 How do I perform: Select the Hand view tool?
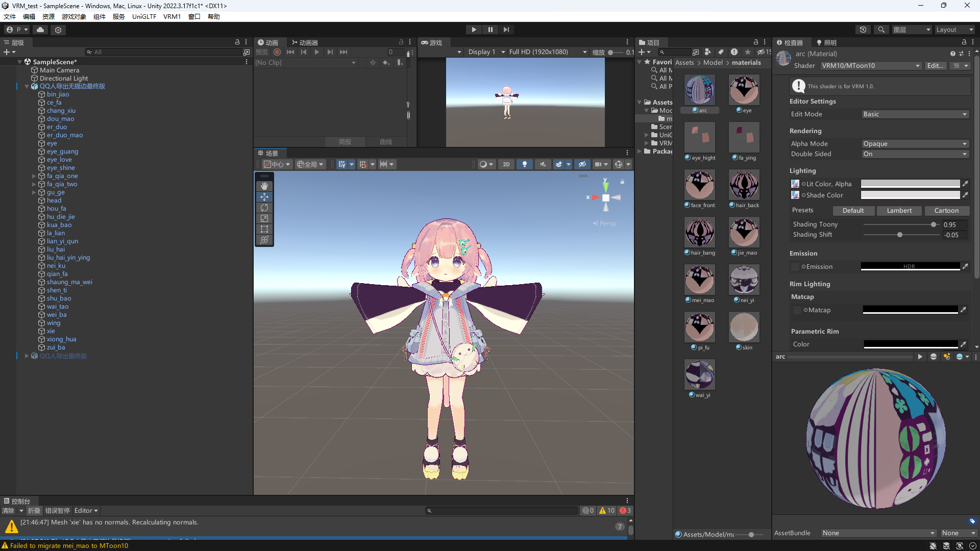[264, 186]
